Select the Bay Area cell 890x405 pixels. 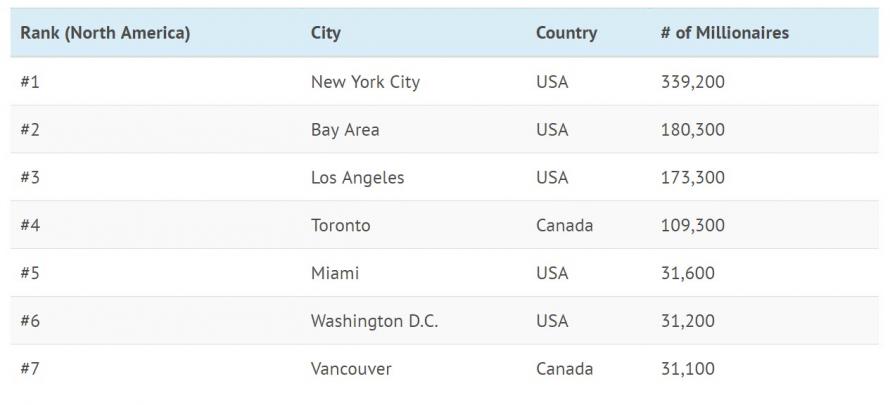(x=345, y=130)
